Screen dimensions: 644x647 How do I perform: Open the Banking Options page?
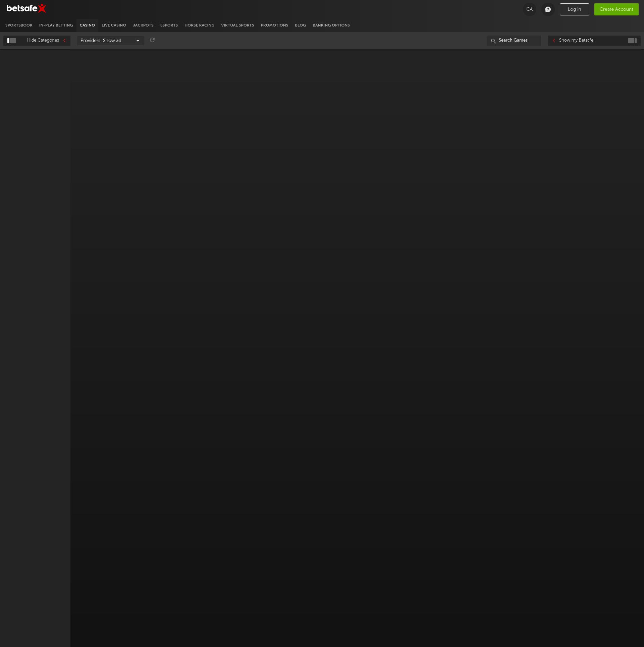coord(331,26)
